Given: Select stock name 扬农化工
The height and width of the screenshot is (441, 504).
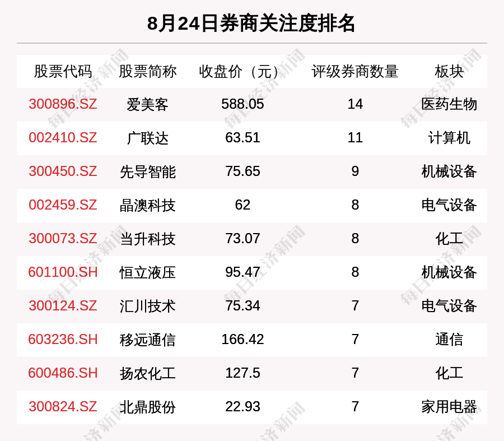Looking at the screenshot, I should (147, 373).
